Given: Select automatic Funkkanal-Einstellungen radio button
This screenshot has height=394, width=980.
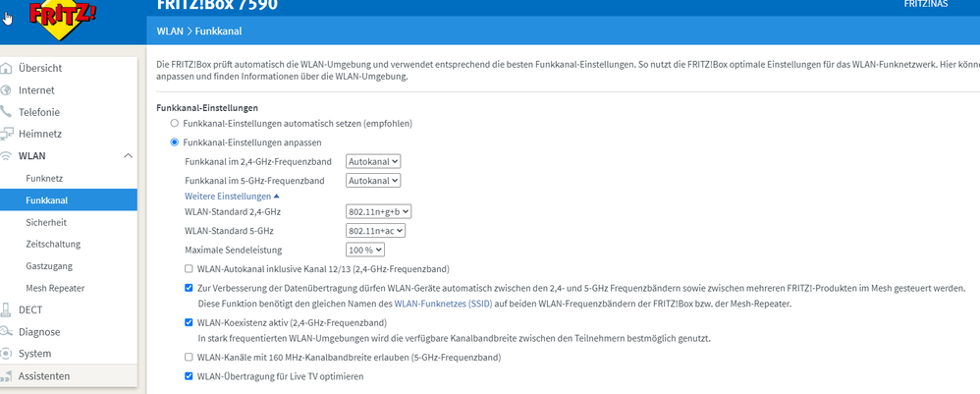Looking at the screenshot, I should pyautogui.click(x=175, y=123).
